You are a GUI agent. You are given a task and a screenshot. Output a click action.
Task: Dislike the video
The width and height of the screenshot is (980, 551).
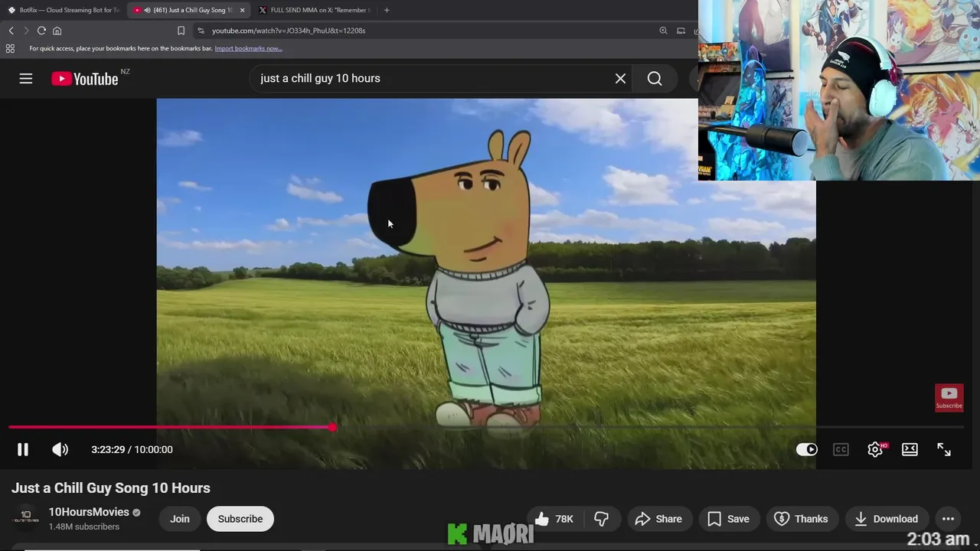coord(602,518)
